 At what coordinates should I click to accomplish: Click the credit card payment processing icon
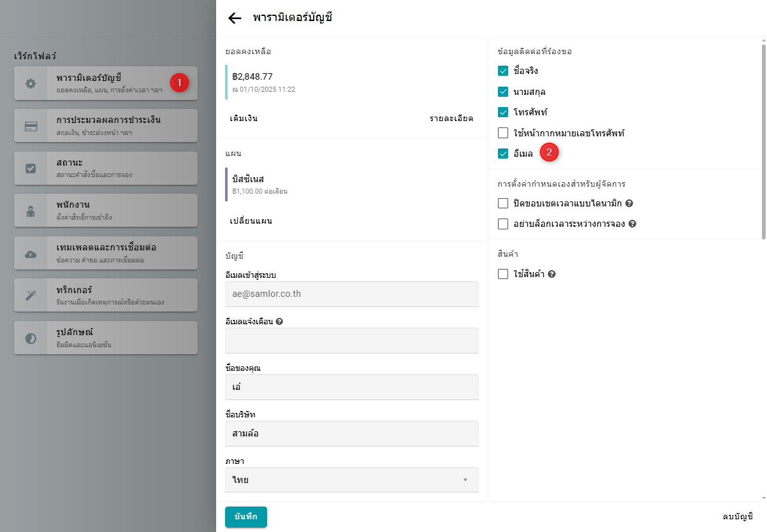31,126
